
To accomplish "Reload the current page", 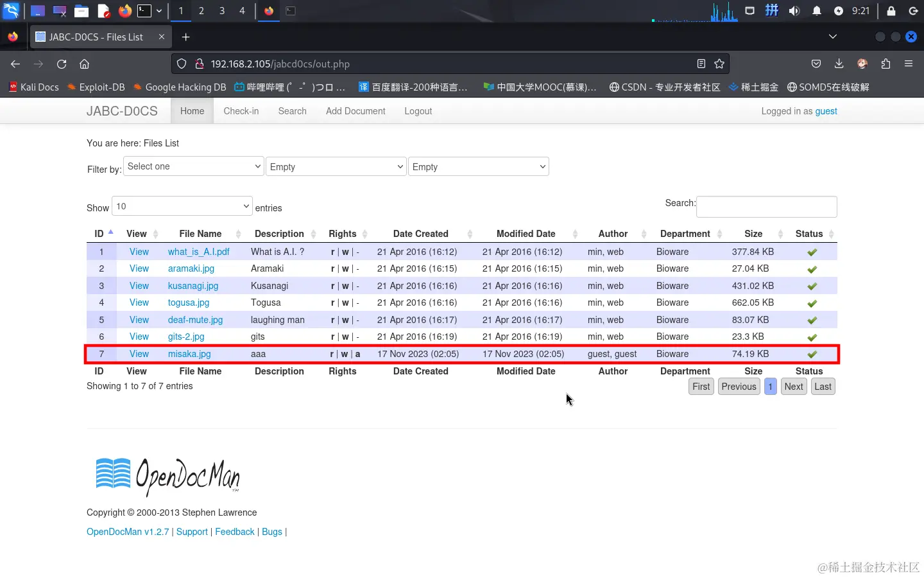I will pos(62,64).
